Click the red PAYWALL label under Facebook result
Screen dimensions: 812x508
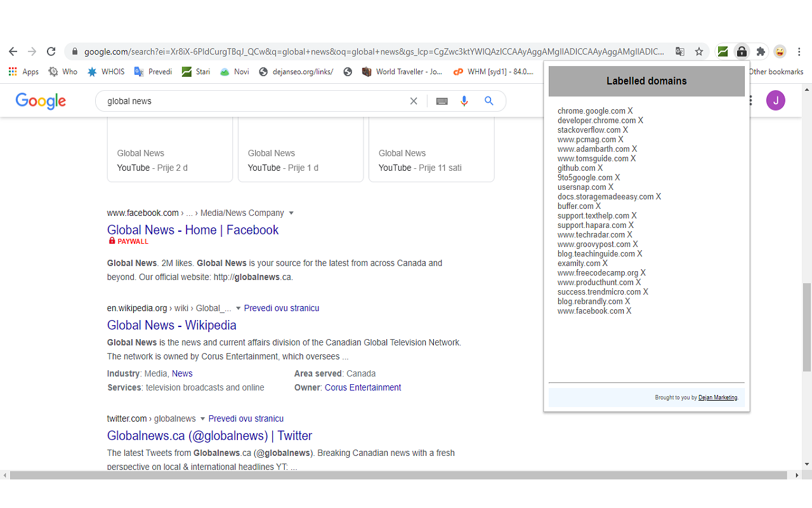pos(128,241)
